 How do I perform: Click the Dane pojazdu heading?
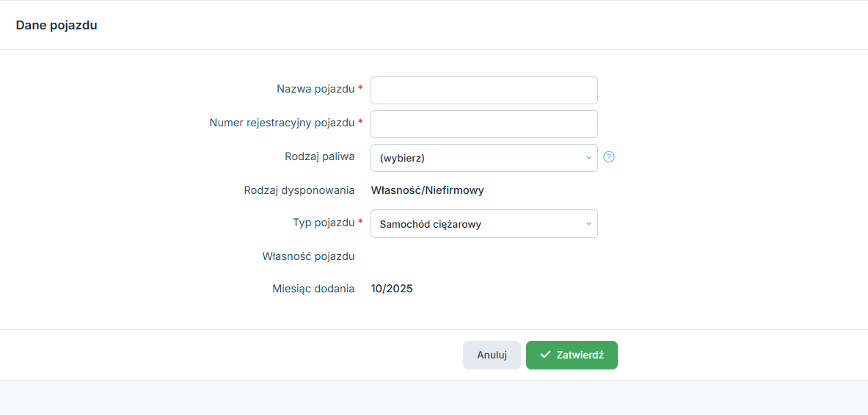click(56, 25)
